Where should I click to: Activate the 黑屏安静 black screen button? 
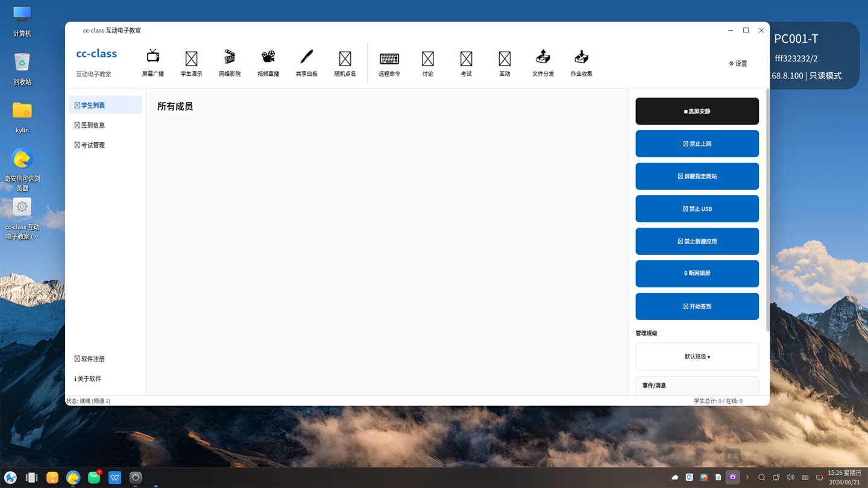click(697, 111)
